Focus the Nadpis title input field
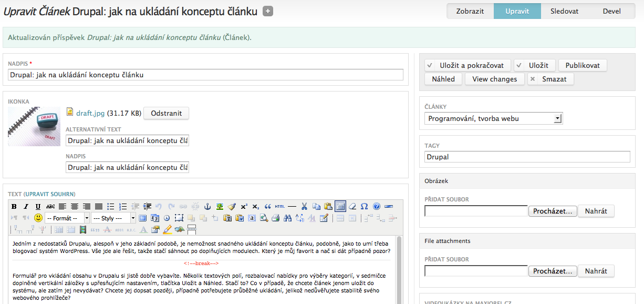 [205, 75]
